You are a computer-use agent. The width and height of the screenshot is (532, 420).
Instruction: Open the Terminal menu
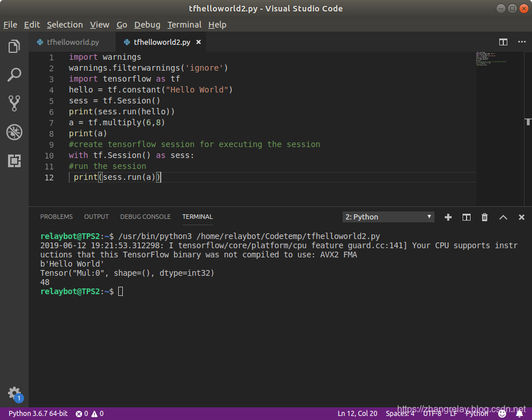pyautogui.click(x=184, y=25)
